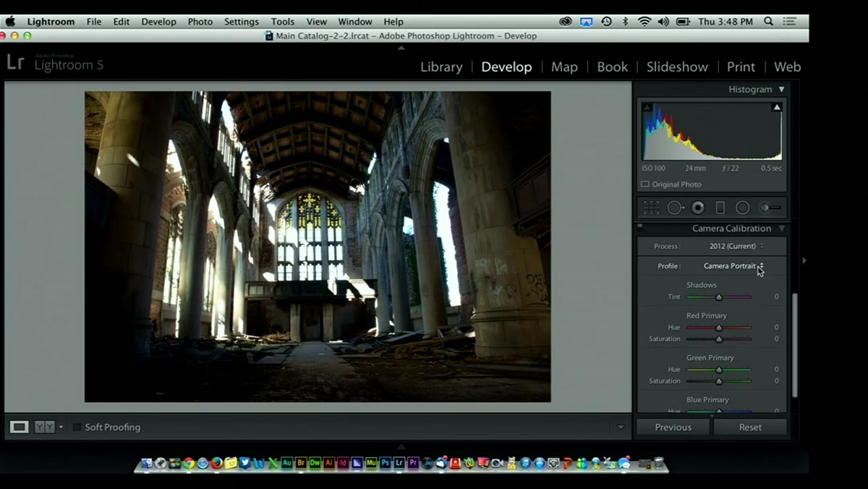Hide the top module picker panel
868x489 pixels.
401,47
